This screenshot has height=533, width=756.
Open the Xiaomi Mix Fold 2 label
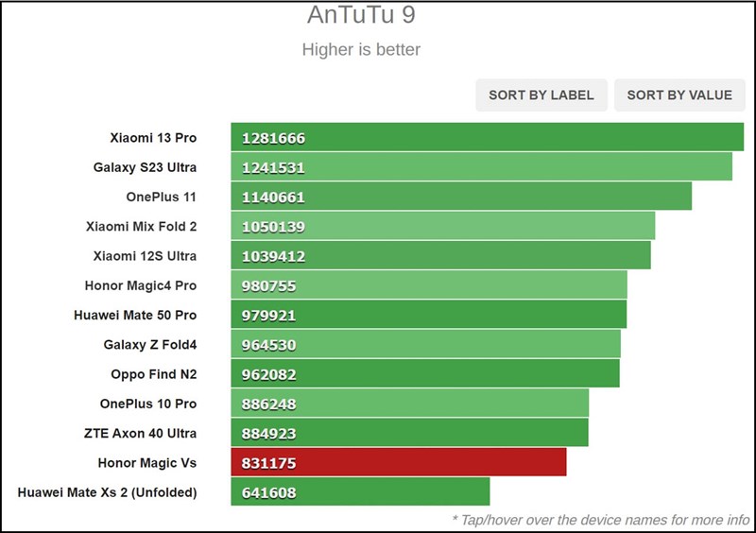pos(141,226)
